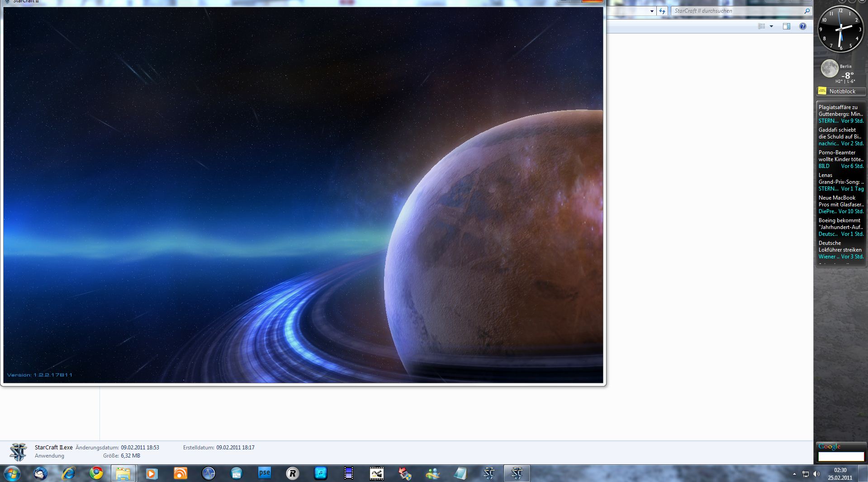868x482 pixels.
Task: Show hidden system tray icons
Action: click(x=794, y=474)
